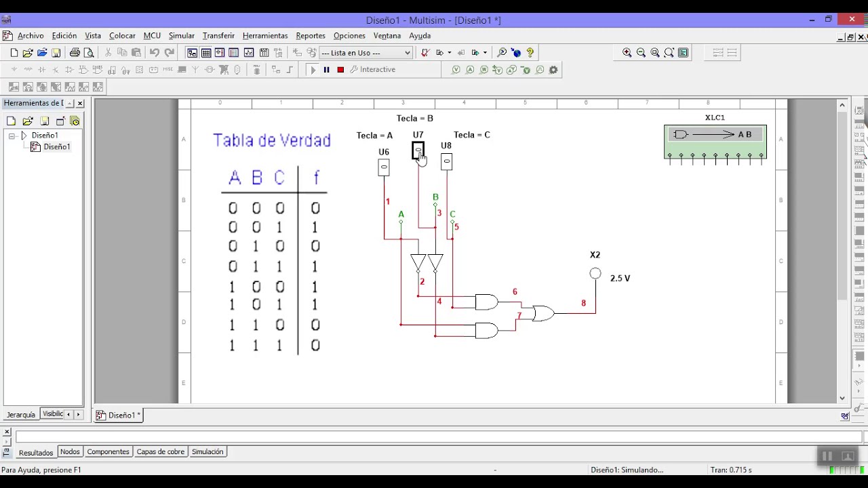Select the Diseño1 schematic child tree item

pyautogui.click(x=57, y=146)
